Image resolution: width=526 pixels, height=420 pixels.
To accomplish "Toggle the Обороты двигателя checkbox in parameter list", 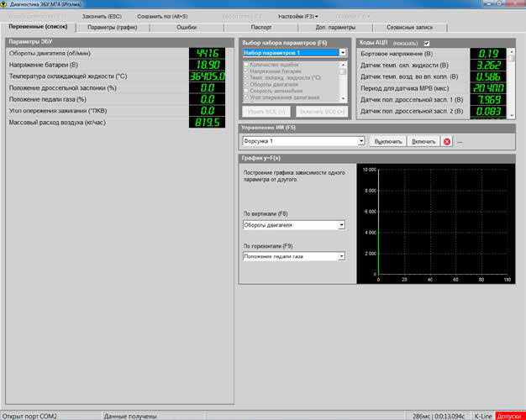I will coord(246,85).
